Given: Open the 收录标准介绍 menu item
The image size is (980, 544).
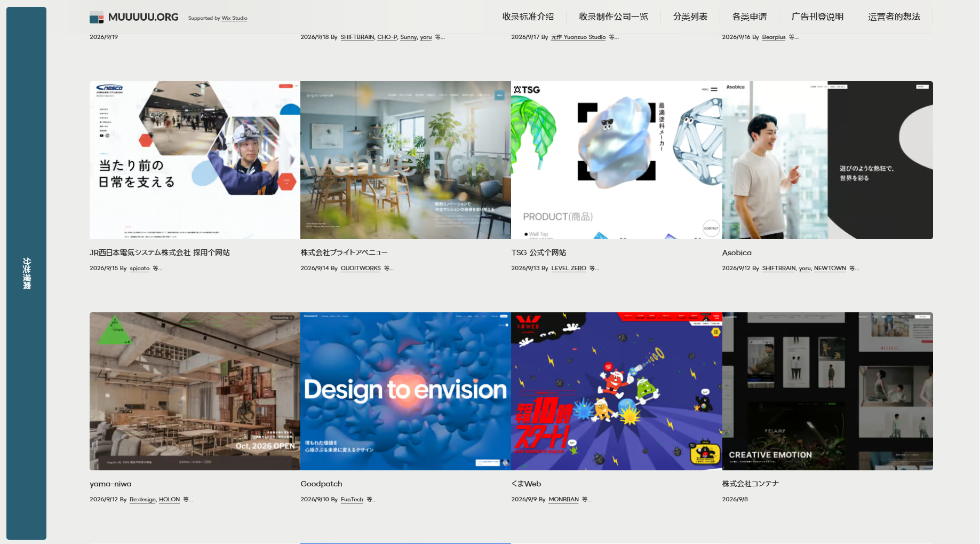Looking at the screenshot, I should coord(528,17).
